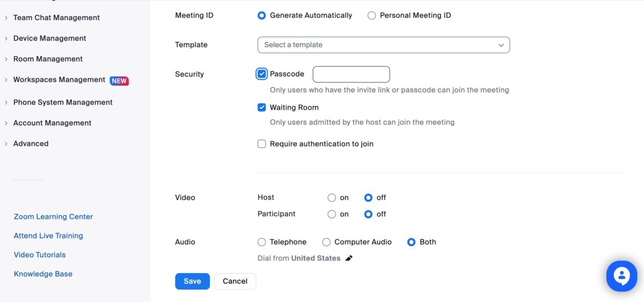Screen dimensions: 644x302
Task: Choose Computer Audio option
Action: pyautogui.click(x=326, y=242)
